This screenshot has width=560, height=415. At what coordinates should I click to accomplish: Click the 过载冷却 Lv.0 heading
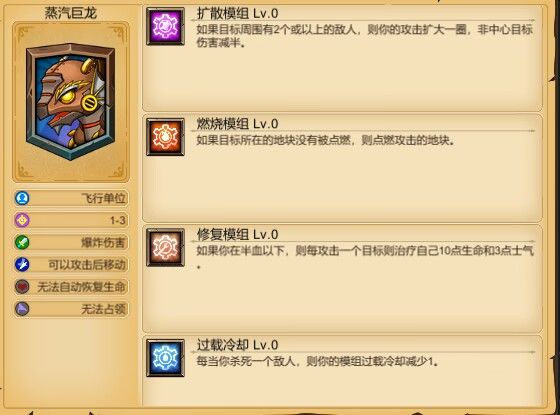click(237, 345)
